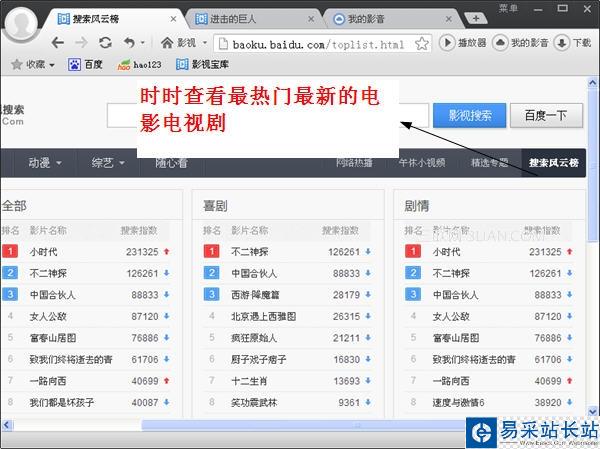Viewport: 600px width, 449px height.
Task: Open 北京遇上西雅图 in the 喜剧 list
Action: click(x=263, y=316)
